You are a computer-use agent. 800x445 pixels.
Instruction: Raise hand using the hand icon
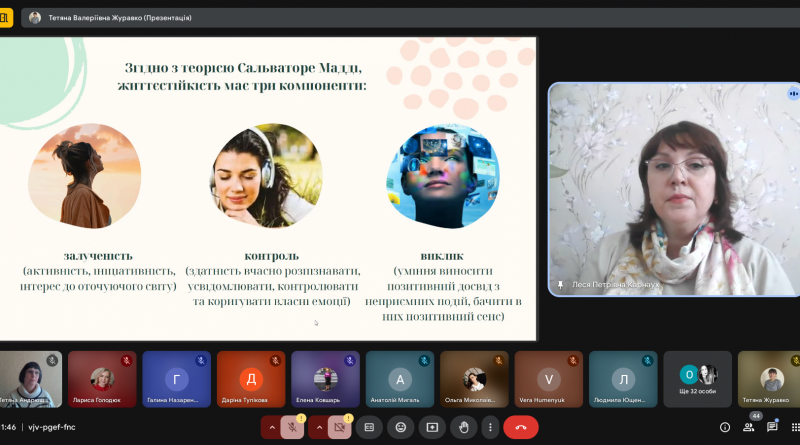(x=463, y=428)
